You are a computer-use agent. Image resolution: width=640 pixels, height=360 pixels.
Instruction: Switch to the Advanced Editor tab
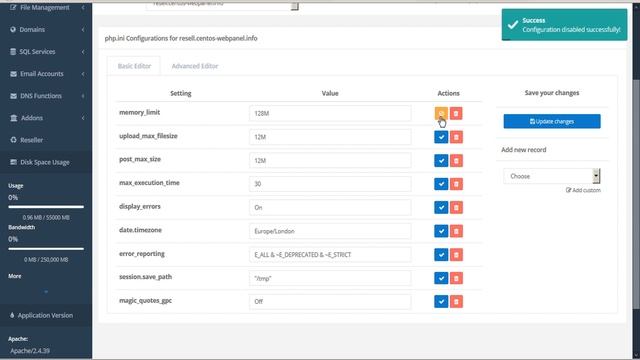(195, 66)
